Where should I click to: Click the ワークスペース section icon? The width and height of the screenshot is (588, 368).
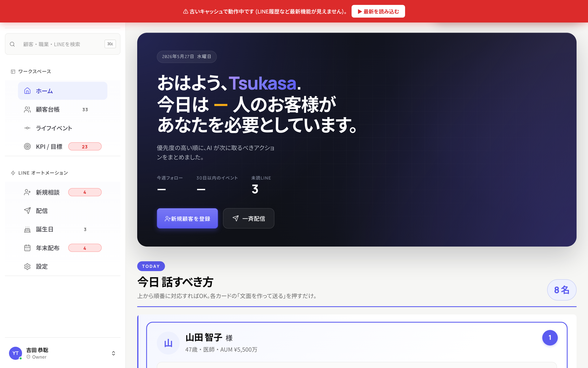click(x=13, y=71)
